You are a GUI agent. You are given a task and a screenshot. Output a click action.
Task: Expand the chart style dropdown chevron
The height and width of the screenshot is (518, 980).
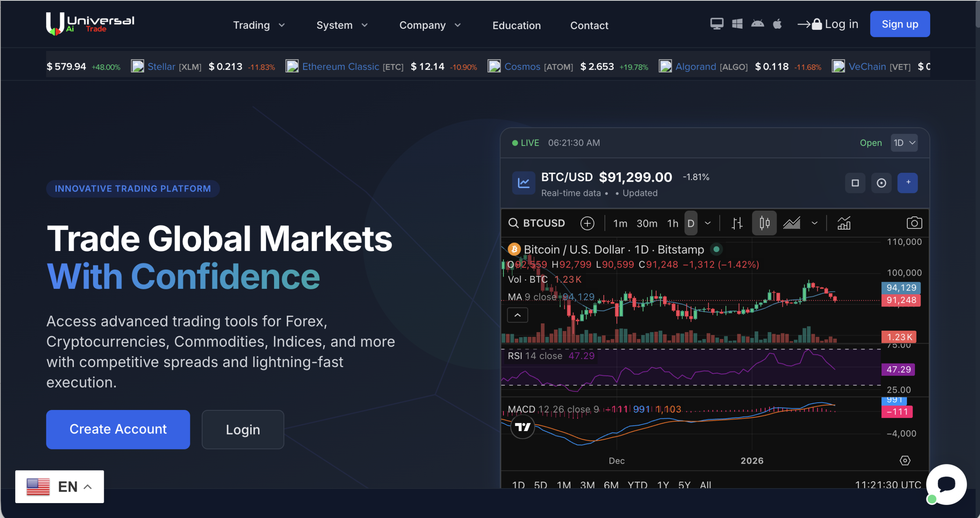814,223
